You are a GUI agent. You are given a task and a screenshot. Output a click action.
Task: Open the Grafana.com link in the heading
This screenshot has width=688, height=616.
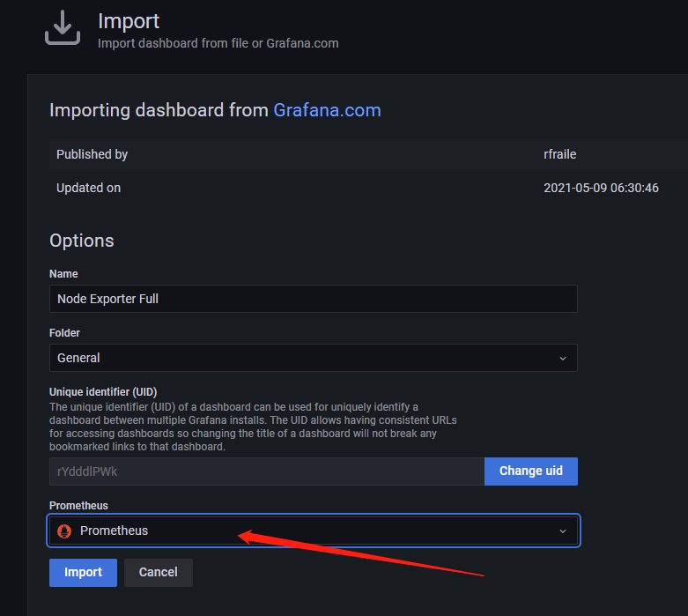(x=327, y=110)
